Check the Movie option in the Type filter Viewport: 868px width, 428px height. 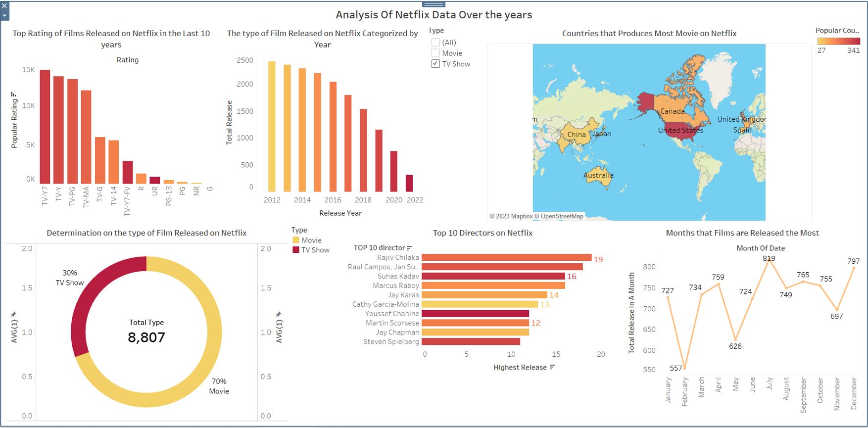click(x=435, y=53)
